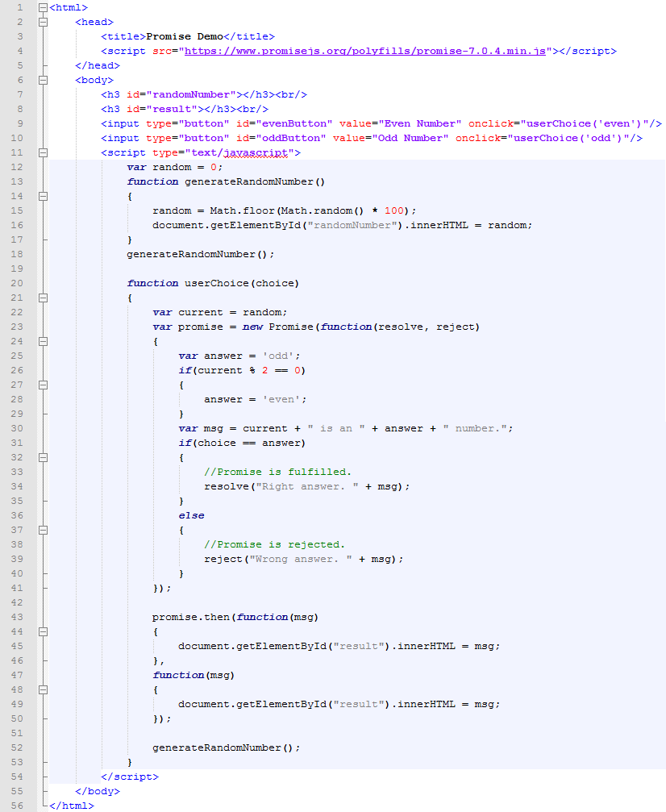Click the 'odd' string on line 25
This screenshot has width=666, height=812.
[278, 356]
